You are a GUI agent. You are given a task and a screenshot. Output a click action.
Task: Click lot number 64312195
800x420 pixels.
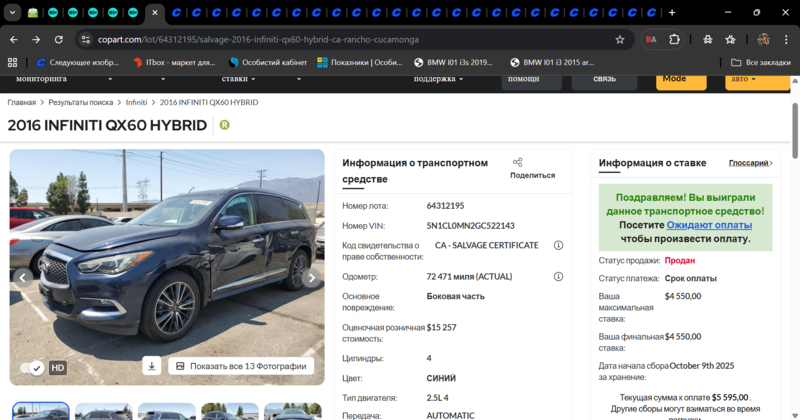click(x=445, y=206)
